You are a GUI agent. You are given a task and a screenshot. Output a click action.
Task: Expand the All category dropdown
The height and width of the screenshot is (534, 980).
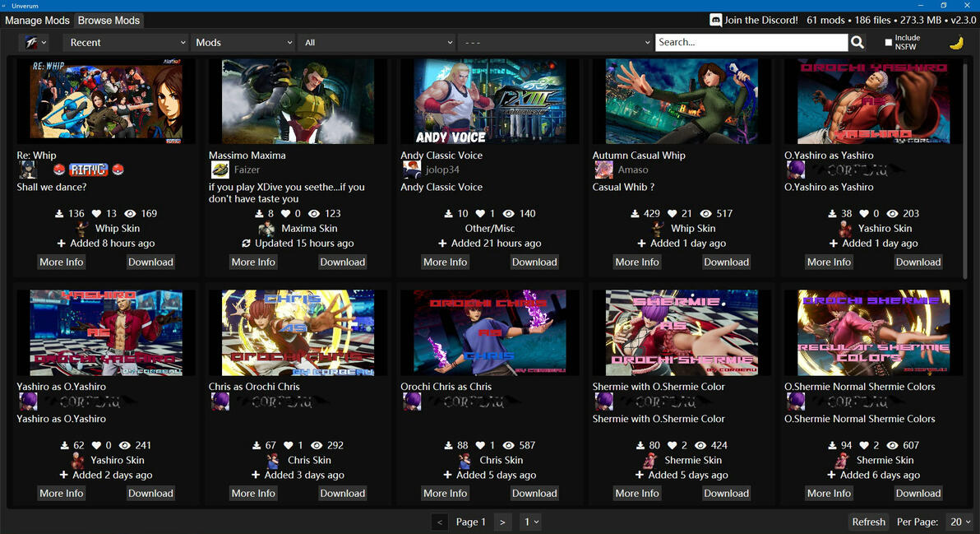[x=377, y=43]
